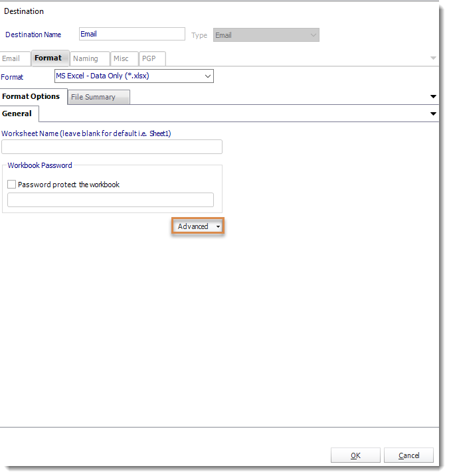Confirm with the OK button
Image resolution: width=449 pixels, height=476 pixels.
[x=357, y=457]
